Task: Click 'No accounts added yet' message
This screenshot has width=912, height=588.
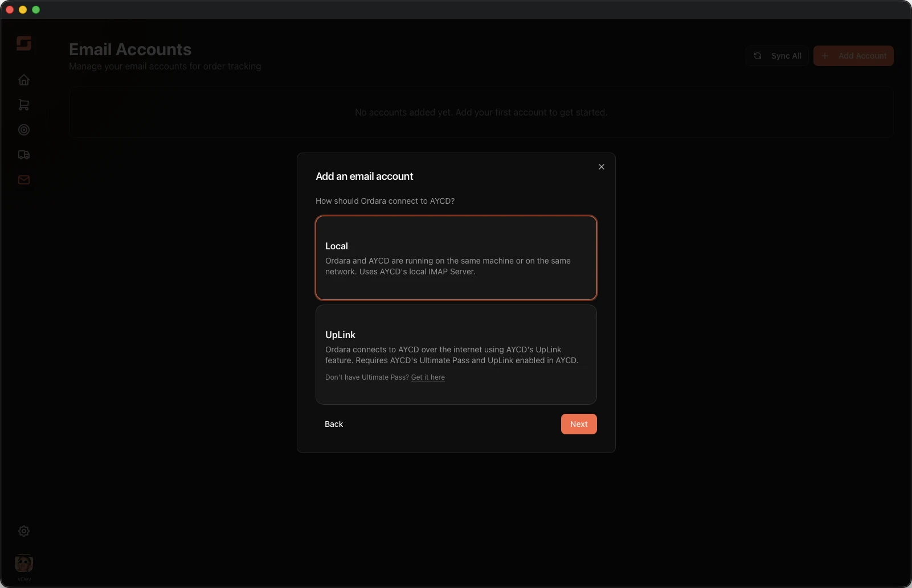Action: click(481, 113)
